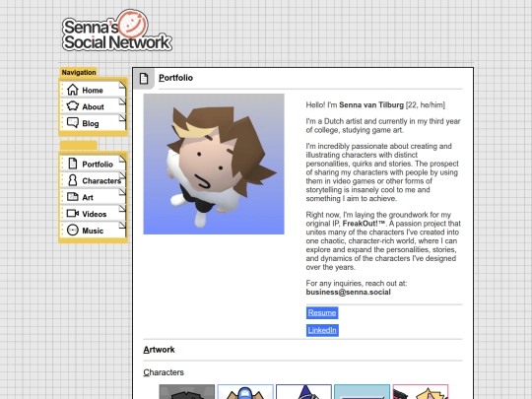The width and height of the screenshot is (532, 399).
Task: Open the Home navigation item
Action: tap(93, 90)
